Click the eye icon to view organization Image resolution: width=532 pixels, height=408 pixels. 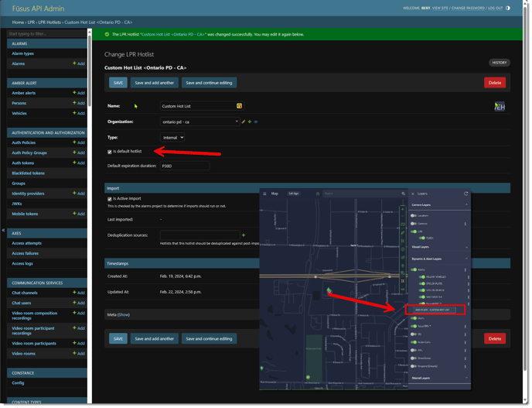[256, 122]
